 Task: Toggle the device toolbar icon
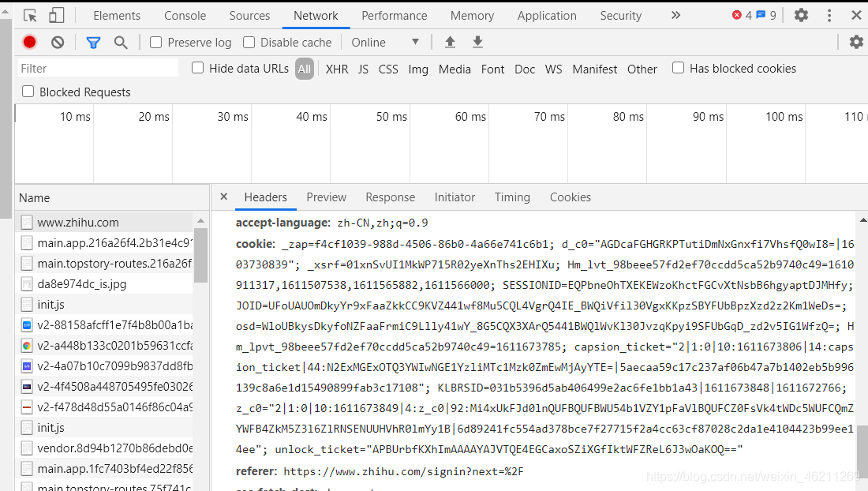57,15
